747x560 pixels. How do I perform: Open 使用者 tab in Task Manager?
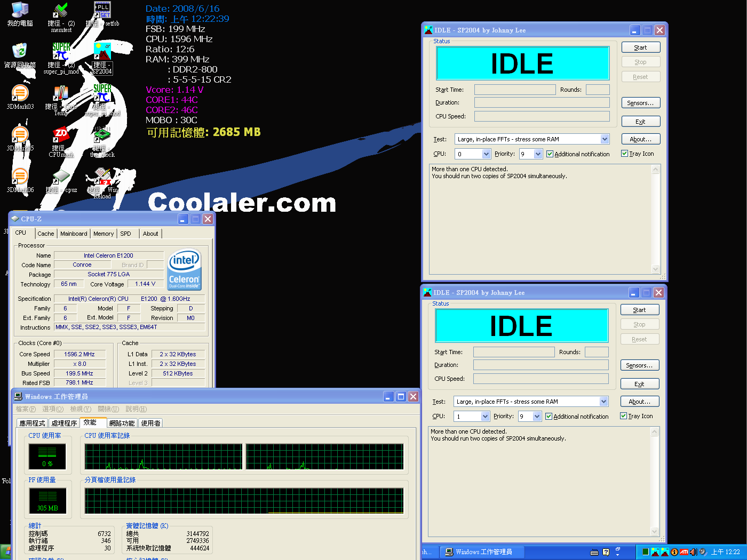pyautogui.click(x=151, y=423)
